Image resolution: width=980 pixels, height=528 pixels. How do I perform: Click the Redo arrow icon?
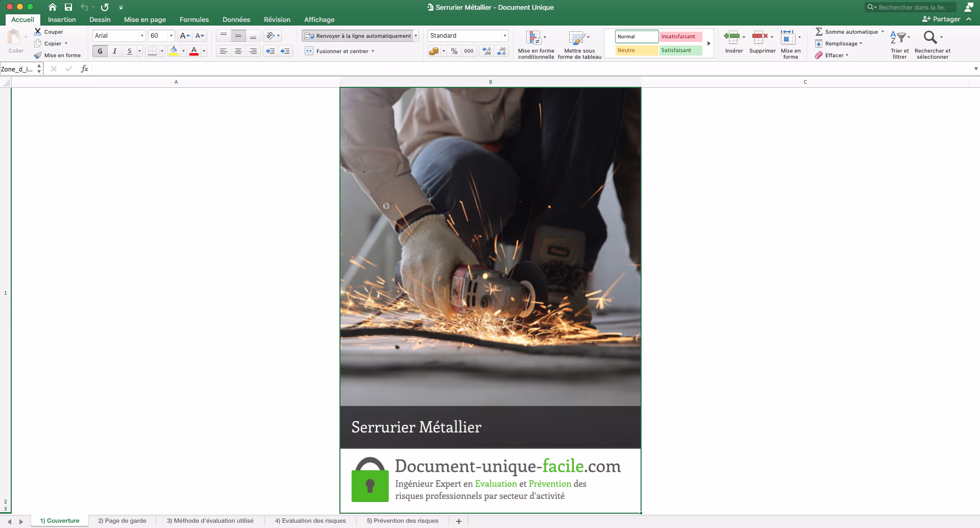105,7
